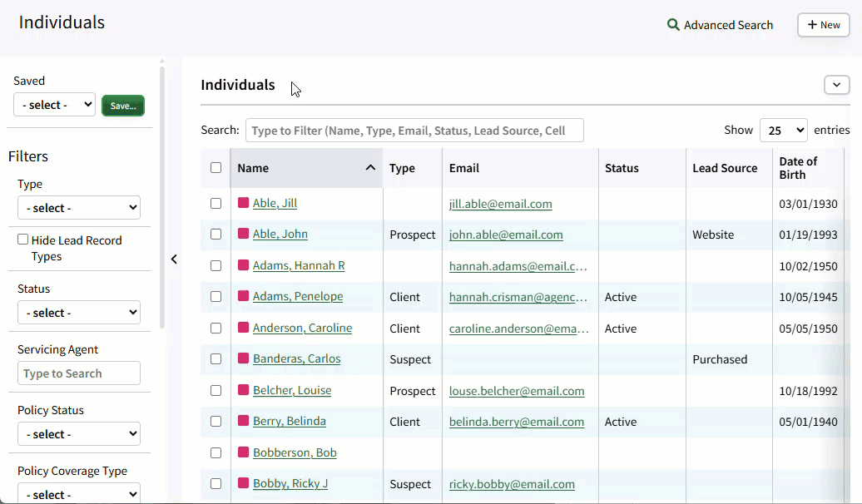Click the pink record icon beside Able, John
This screenshot has height=504, width=862.
point(243,234)
